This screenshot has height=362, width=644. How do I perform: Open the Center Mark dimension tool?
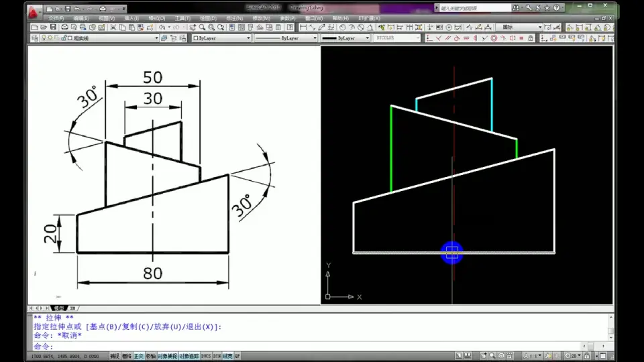pos(449,27)
